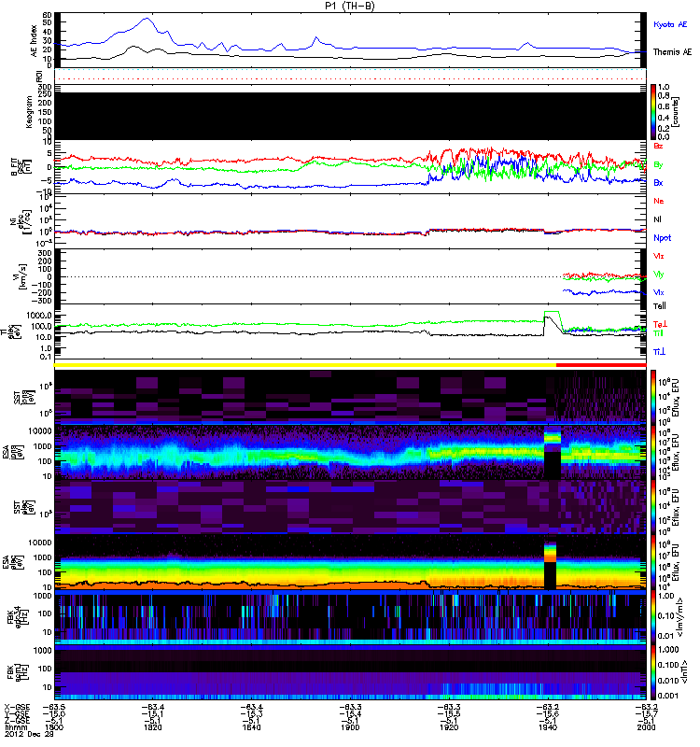The image size is (700, 747).
Task: Click the green Ti step near 1940
Action: (553, 313)
